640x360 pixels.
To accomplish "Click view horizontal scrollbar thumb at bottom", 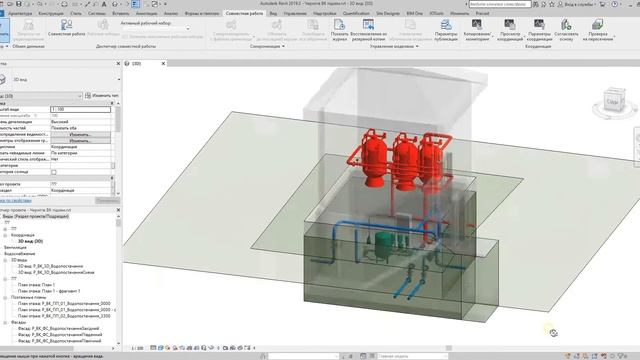I will click(449, 348).
